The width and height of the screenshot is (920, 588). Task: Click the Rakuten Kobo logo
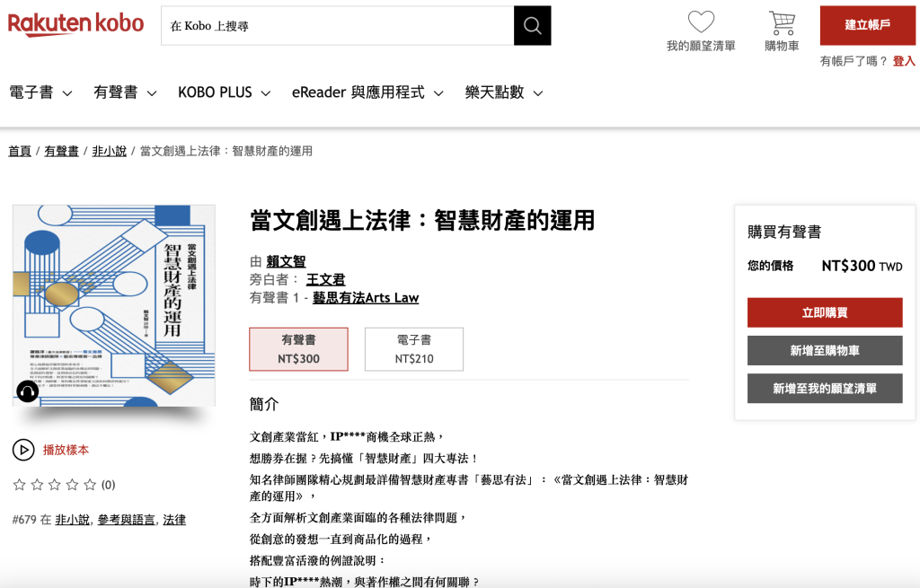76,24
